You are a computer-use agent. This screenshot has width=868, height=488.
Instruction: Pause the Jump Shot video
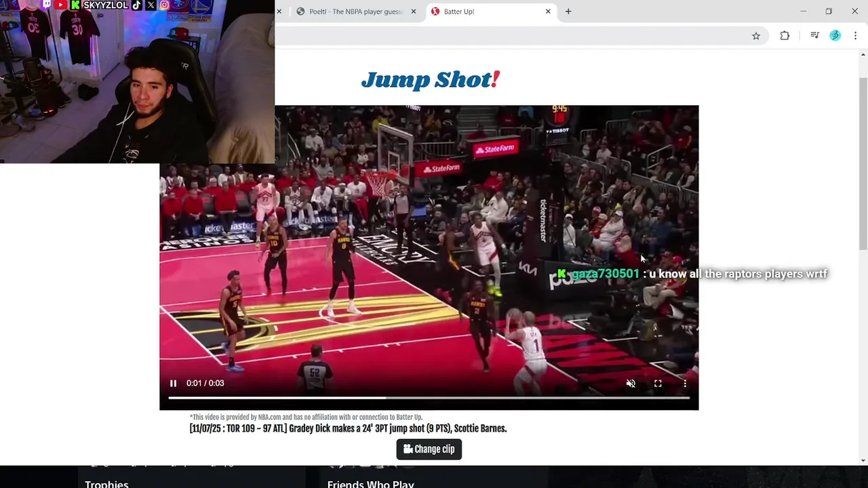point(173,384)
